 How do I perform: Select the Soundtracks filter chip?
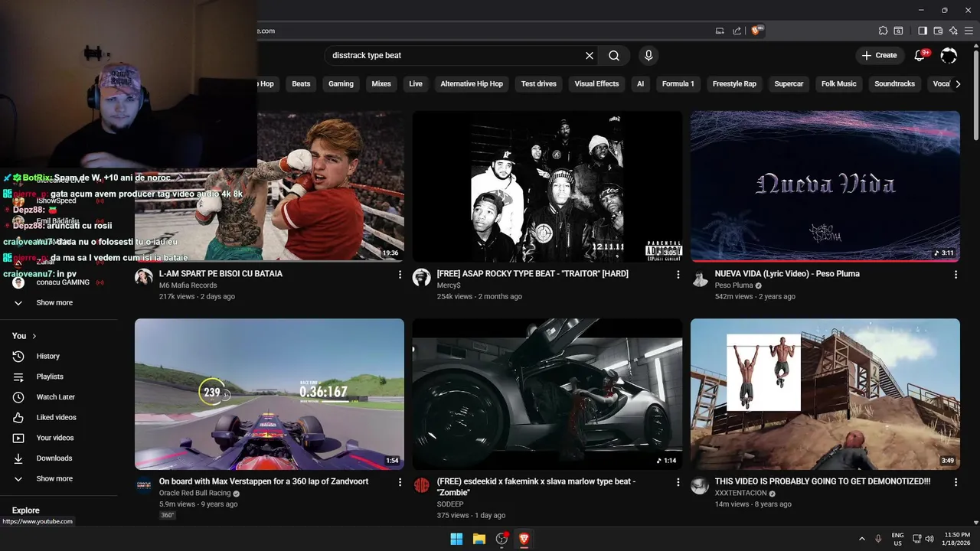click(x=894, y=83)
